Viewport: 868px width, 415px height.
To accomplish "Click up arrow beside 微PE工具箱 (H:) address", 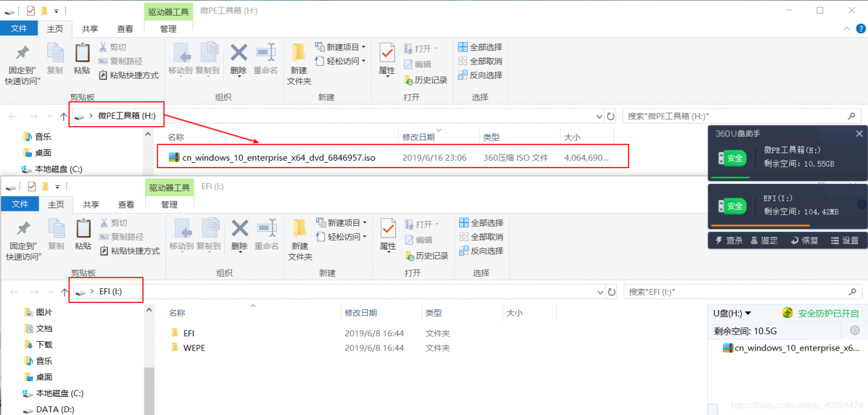I will tap(64, 116).
